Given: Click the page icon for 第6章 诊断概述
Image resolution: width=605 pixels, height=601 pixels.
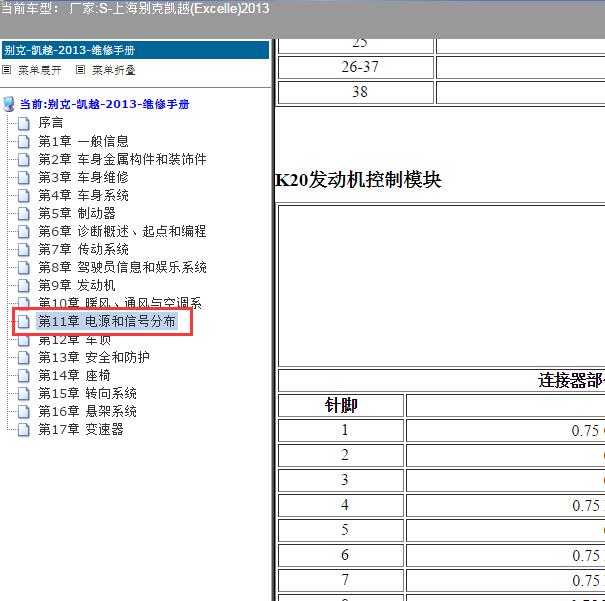Looking at the screenshot, I should tap(24, 231).
